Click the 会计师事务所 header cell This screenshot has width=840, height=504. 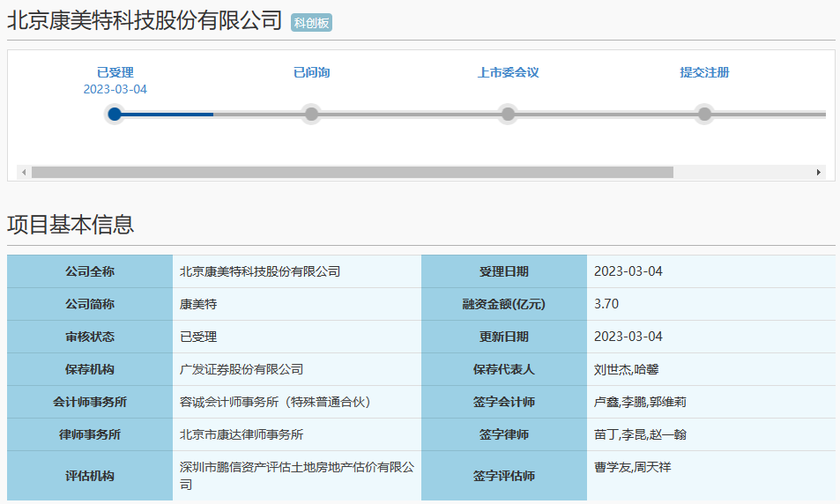(x=90, y=403)
